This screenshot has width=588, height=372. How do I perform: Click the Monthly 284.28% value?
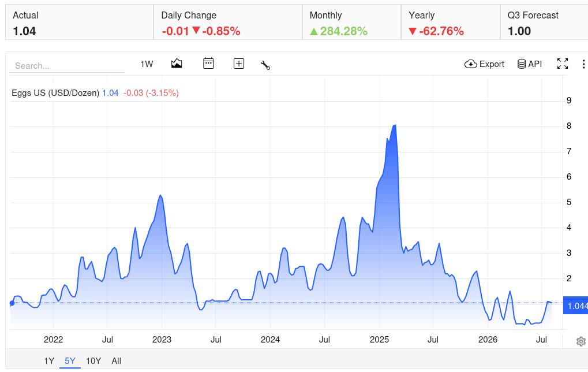click(x=343, y=31)
